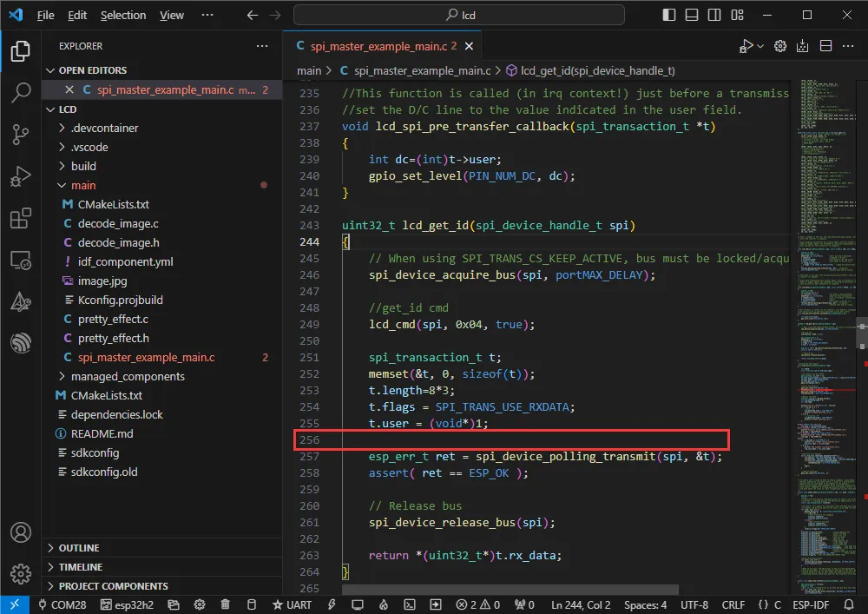Change target device esp32h2 in status bar
868x614 pixels.
127,604
